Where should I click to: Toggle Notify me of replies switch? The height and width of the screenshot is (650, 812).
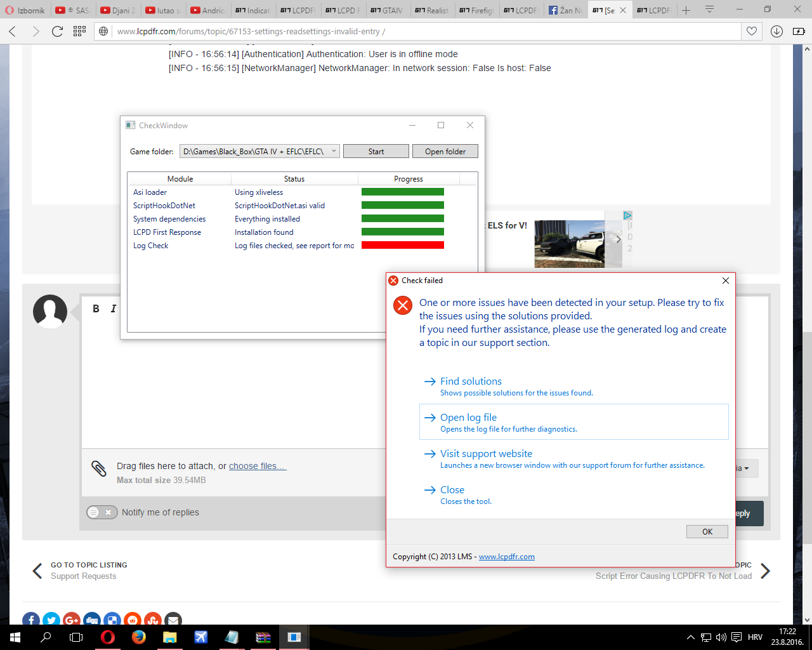click(x=102, y=512)
